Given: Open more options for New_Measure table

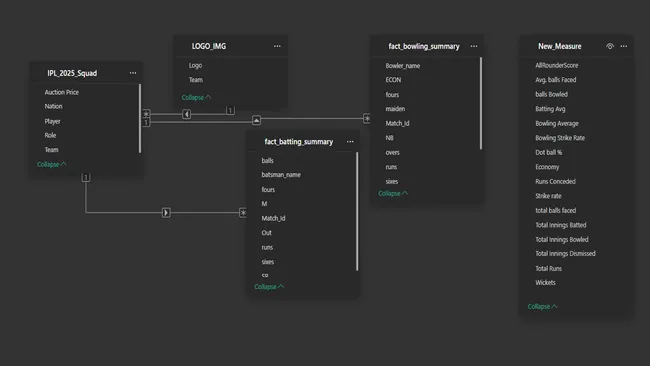Looking at the screenshot, I should [623, 46].
